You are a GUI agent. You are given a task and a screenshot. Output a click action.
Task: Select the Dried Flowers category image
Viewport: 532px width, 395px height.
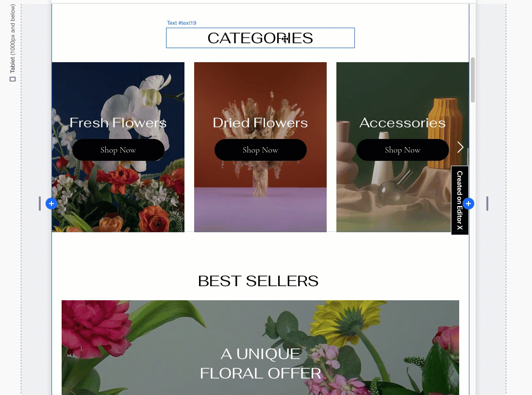pos(260,147)
